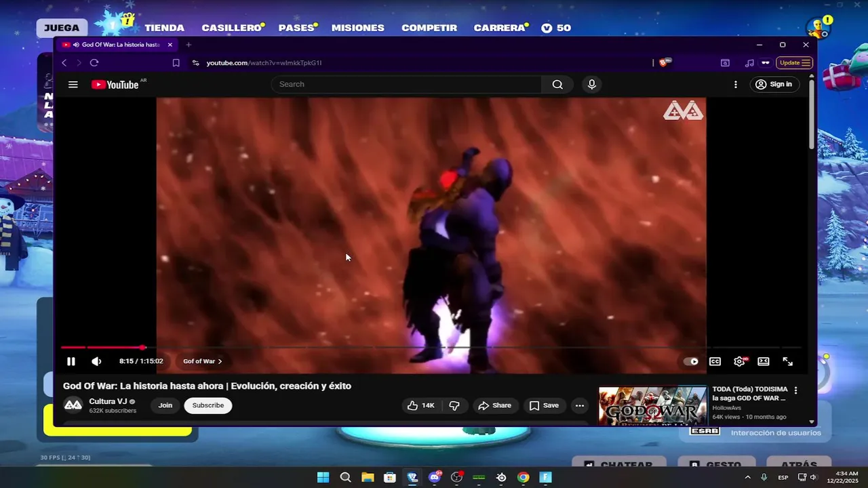
Task: Expand the 'Gof of War' chapter
Action: point(202,361)
